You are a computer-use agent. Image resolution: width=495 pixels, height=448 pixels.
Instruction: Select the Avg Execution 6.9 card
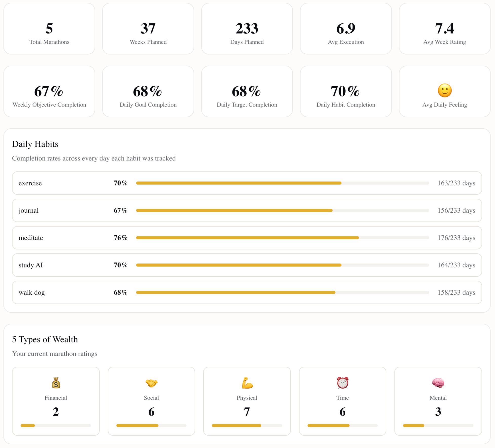(346, 29)
